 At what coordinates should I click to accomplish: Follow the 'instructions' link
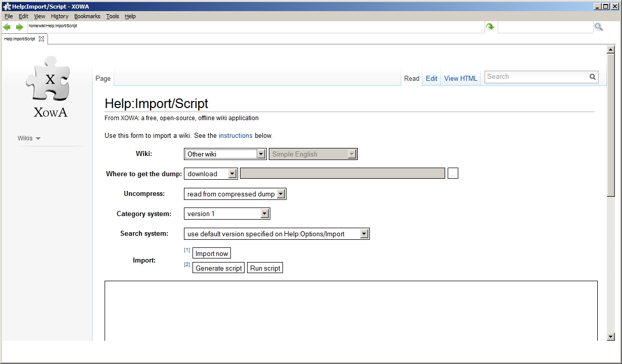pyautogui.click(x=235, y=135)
